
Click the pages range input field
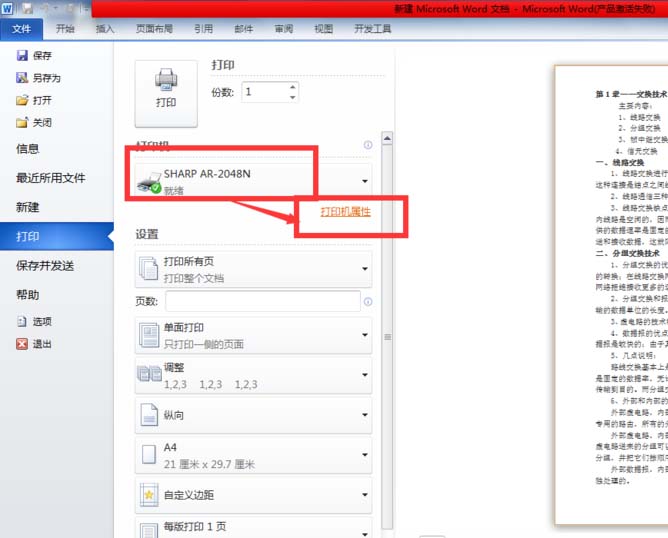(x=262, y=301)
